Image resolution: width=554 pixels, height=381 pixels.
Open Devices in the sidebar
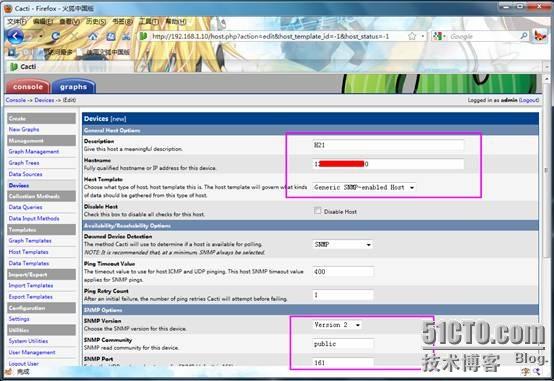(19, 185)
